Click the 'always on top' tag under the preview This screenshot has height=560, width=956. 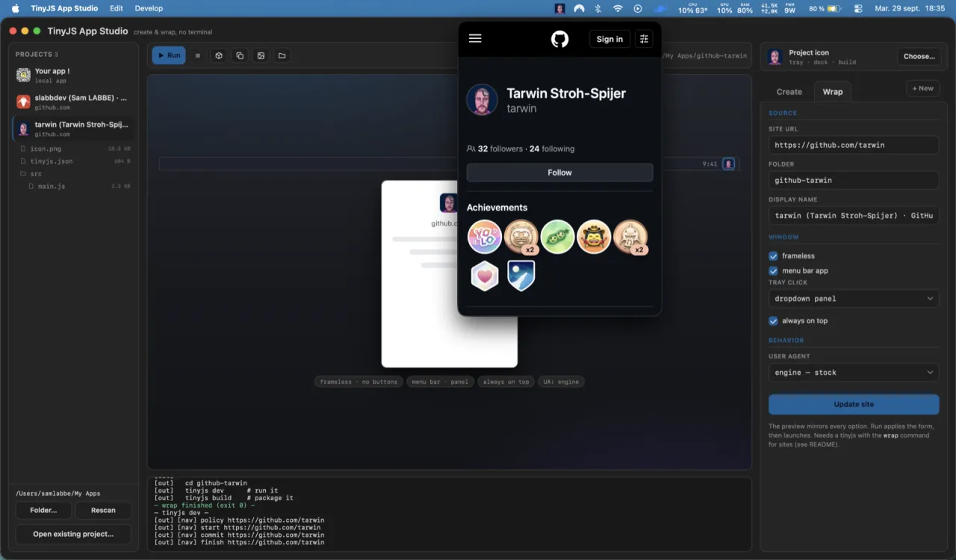pos(506,382)
